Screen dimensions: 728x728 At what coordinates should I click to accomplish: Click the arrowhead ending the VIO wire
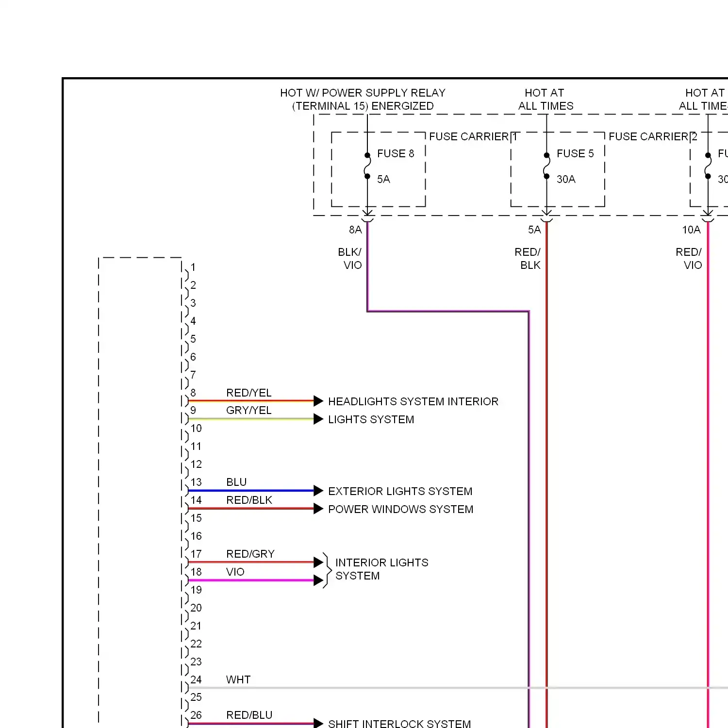[x=318, y=580]
